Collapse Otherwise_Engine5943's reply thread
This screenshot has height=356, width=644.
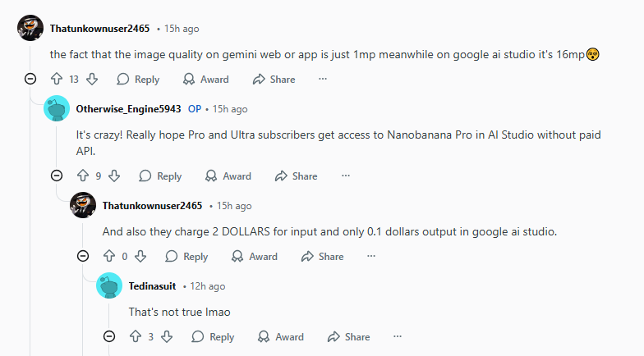coord(57,176)
